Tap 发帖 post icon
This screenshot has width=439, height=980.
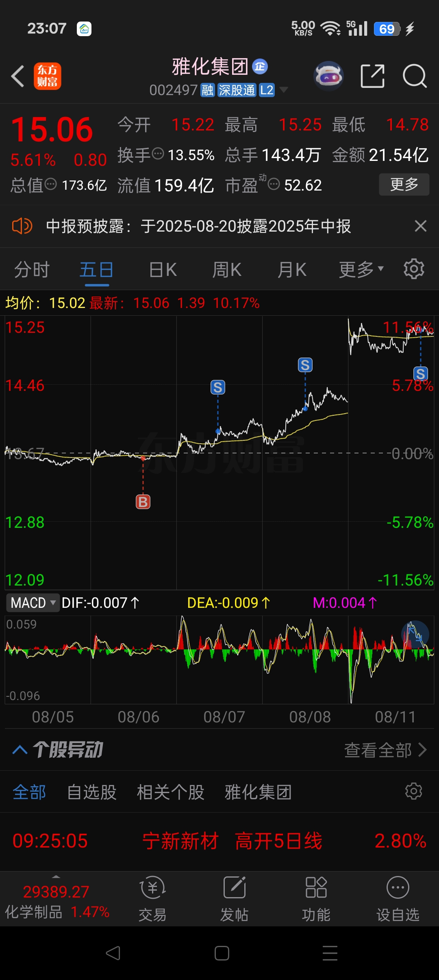point(235,899)
